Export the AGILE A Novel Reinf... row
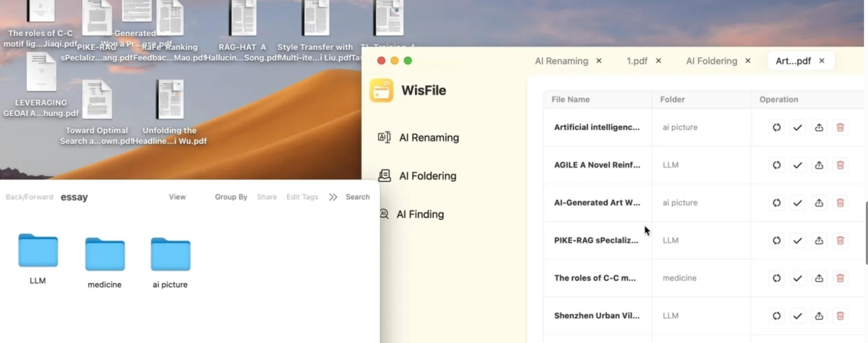The image size is (868, 343). point(819,165)
